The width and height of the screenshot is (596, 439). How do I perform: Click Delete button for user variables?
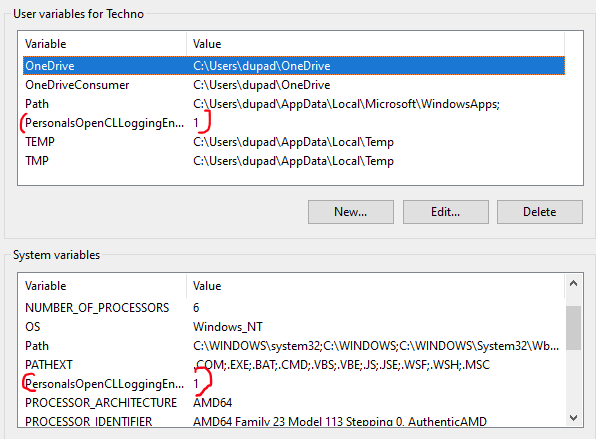click(x=540, y=212)
